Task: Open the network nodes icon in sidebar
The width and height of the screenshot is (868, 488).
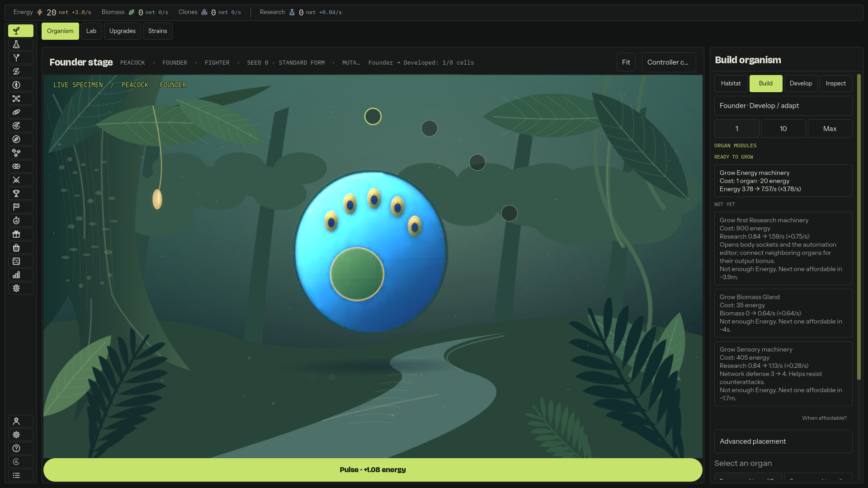Action: (21, 99)
